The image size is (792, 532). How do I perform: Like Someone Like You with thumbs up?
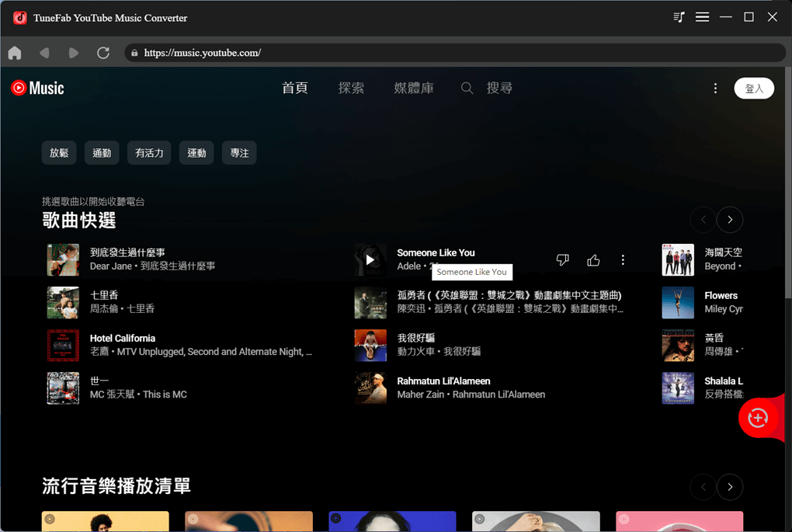coord(593,259)
